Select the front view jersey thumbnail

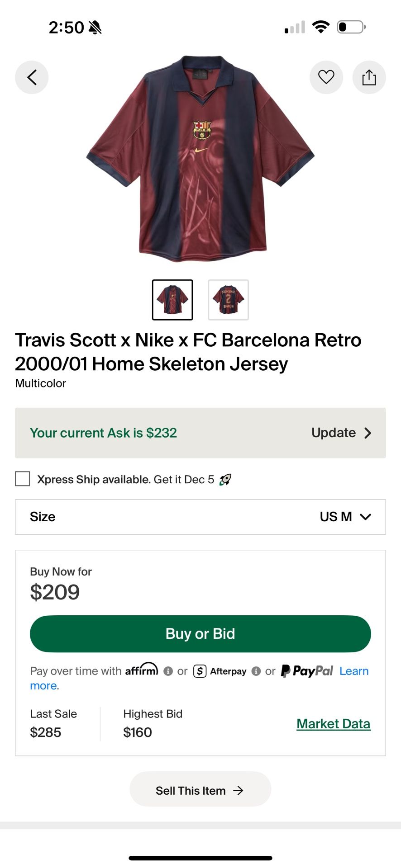pos(172,300)
